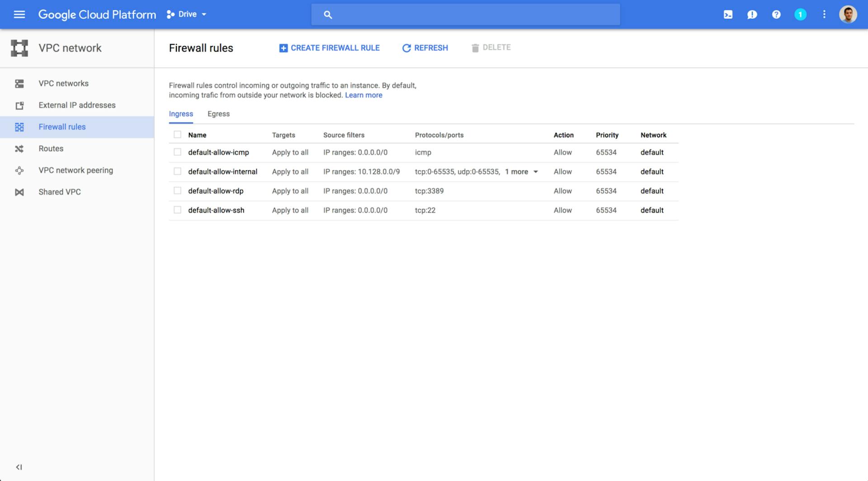Click the VPC networks sidebar icon

coord(19,83)
